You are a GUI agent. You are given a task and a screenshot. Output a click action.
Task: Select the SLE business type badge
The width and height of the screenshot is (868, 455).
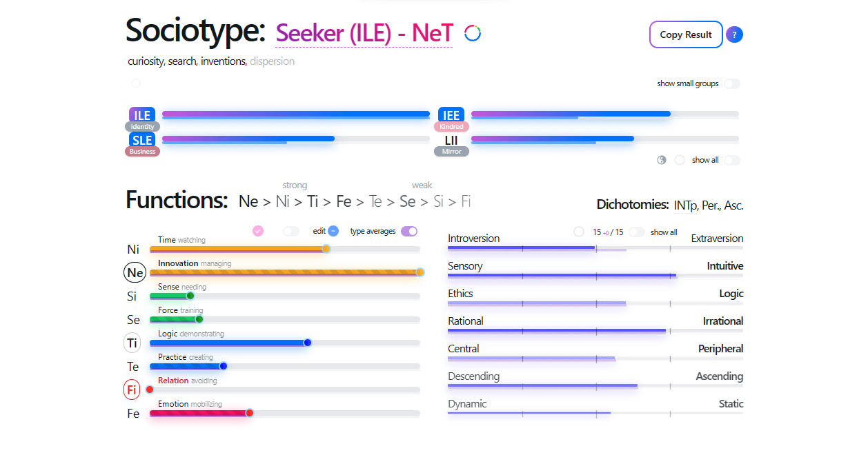pos(141,140)
